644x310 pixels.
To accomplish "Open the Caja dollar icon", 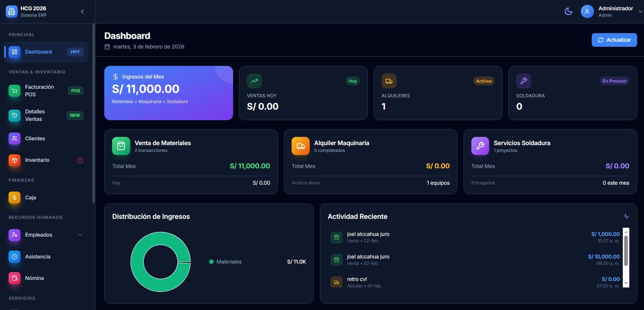I will click(x=14, y=198).
